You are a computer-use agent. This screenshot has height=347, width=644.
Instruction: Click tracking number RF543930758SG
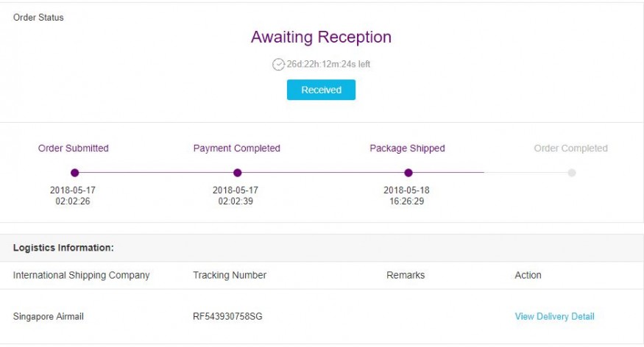(x=227, y=316)
